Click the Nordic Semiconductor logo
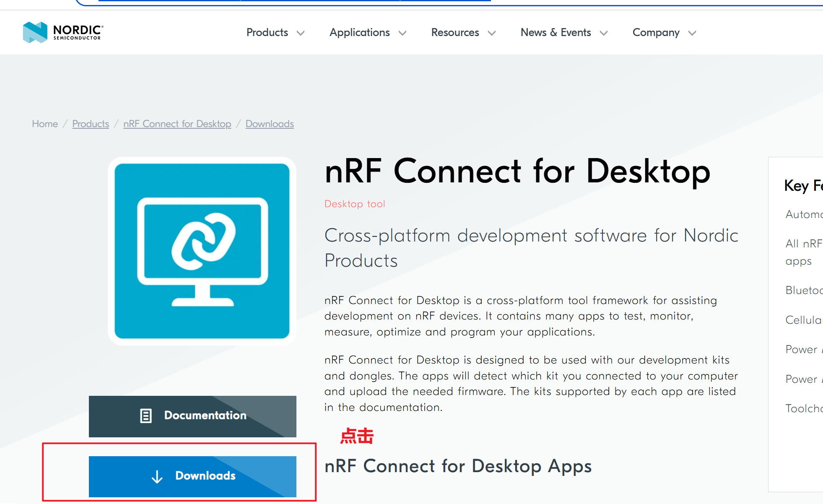823x504 pixels. (x=63, y=32)
